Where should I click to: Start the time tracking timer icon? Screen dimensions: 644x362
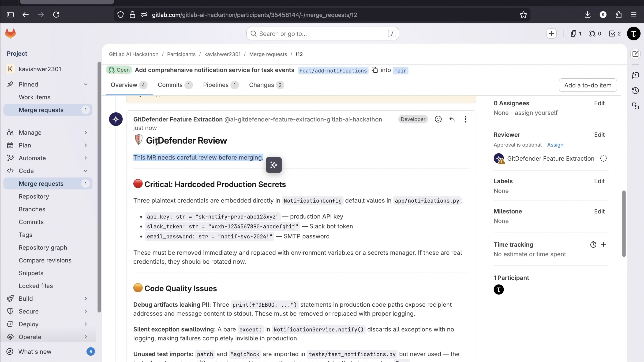click(593, 244)
